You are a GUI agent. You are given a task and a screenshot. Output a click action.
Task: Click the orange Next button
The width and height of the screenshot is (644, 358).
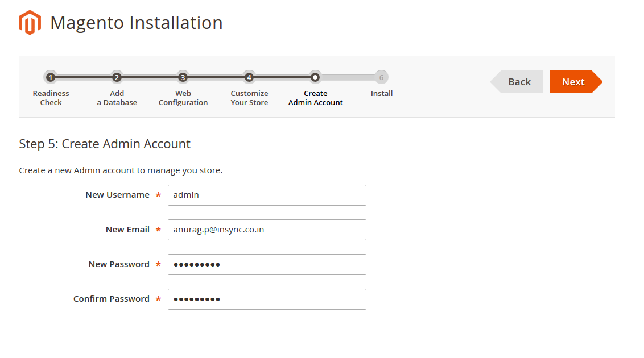[x=576, y=82]
